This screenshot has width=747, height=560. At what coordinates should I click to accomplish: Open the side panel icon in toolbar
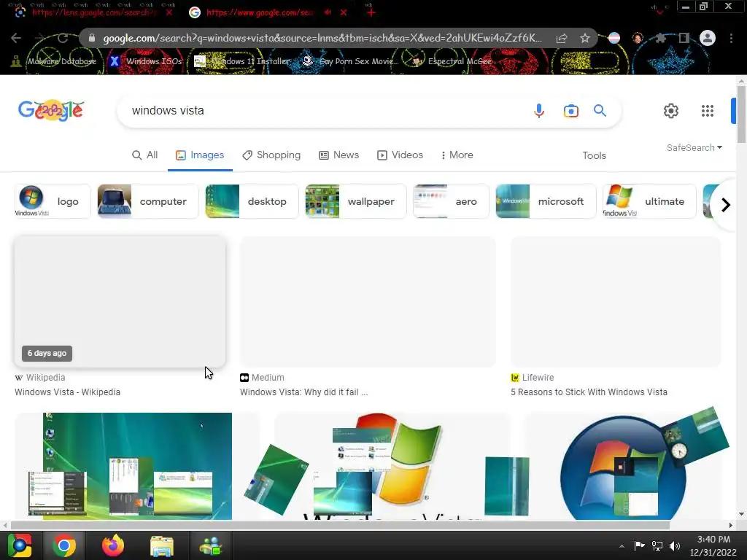coord(684,38)
